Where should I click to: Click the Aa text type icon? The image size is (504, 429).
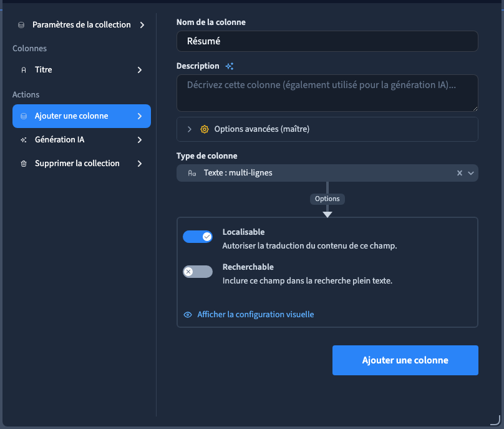coord(192,173)
